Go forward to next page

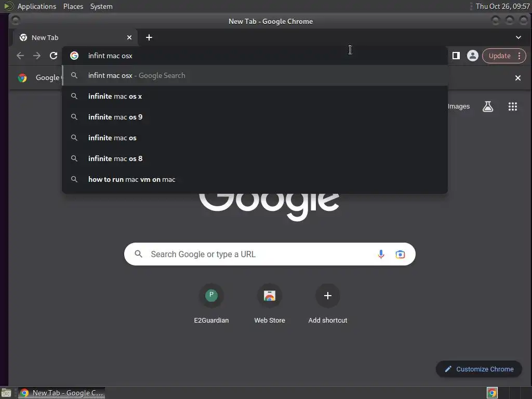37,56
